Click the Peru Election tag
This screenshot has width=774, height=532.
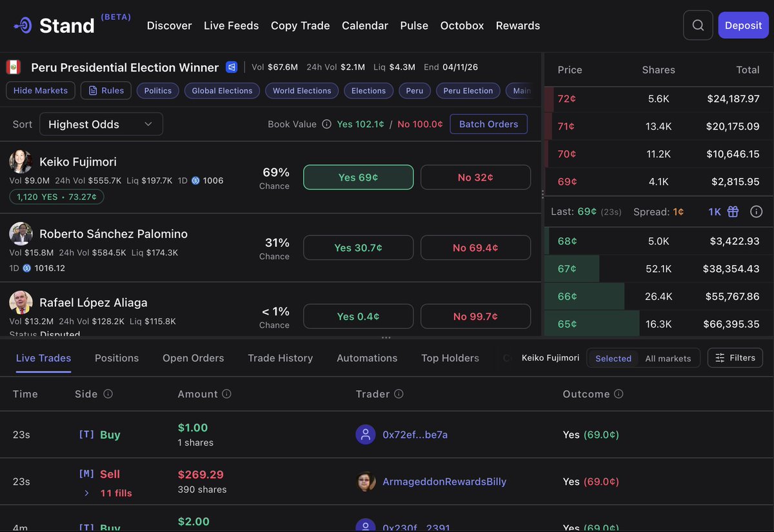click(468, 91)
